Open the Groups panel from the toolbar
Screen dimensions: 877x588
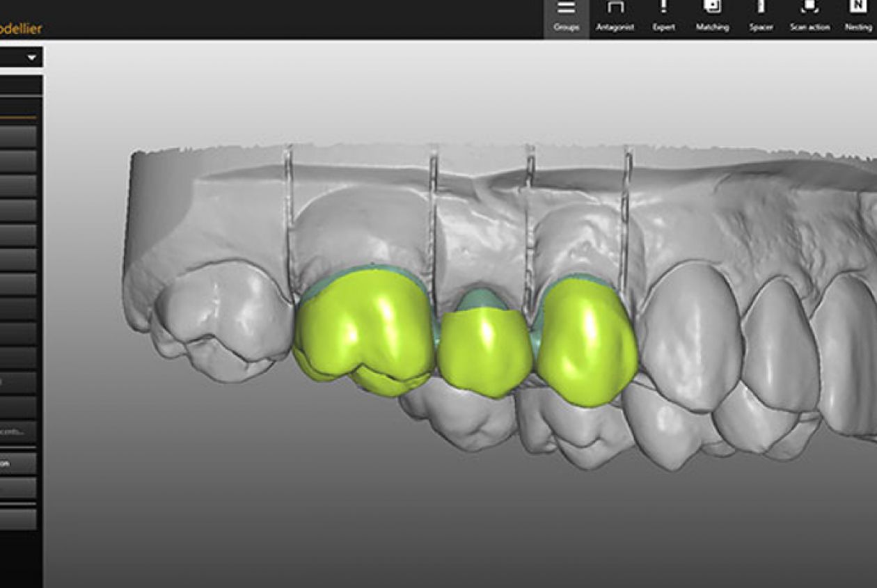pyautogui.click(x=566, y=15)
